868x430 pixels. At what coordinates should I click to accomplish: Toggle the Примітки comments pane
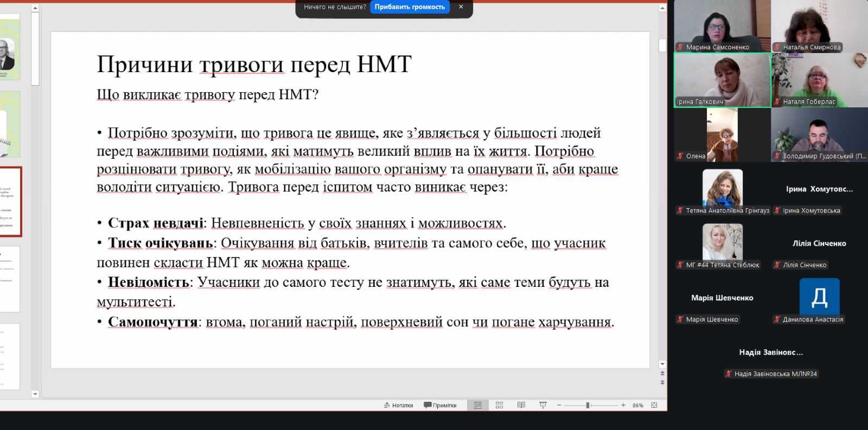click(x=440, y=405)
